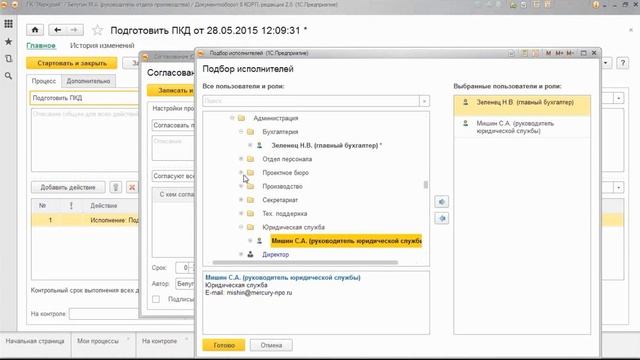Go to the home page icon
The width and height of the screenshot is (640, 360).
click(35, 30)
